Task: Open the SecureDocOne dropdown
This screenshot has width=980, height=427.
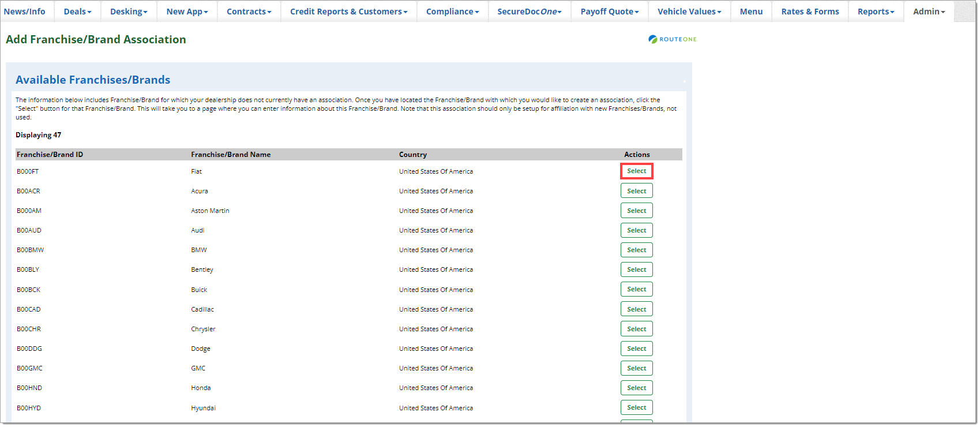Action: click(530, 12)
